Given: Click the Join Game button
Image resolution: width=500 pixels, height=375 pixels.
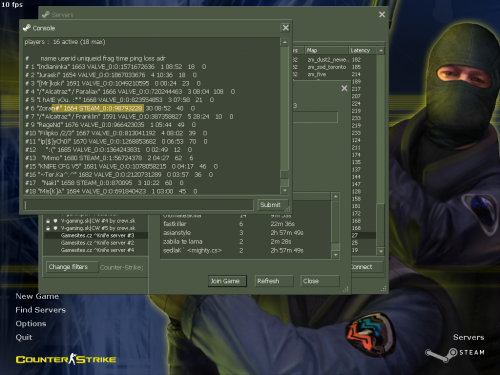Looking at the screenshot, I should point(227,281).
